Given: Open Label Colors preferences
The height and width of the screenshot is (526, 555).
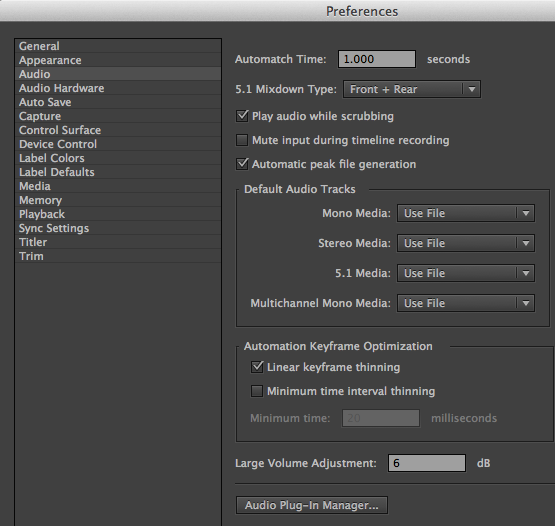Looking at the screenshot, I should [118, 158].
